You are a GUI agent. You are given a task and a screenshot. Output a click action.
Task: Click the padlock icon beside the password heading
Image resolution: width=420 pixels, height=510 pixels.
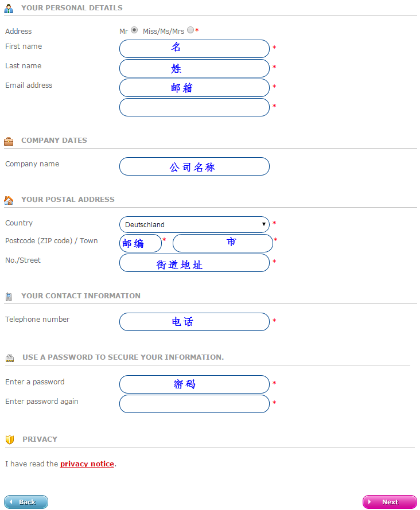[10, 358]
